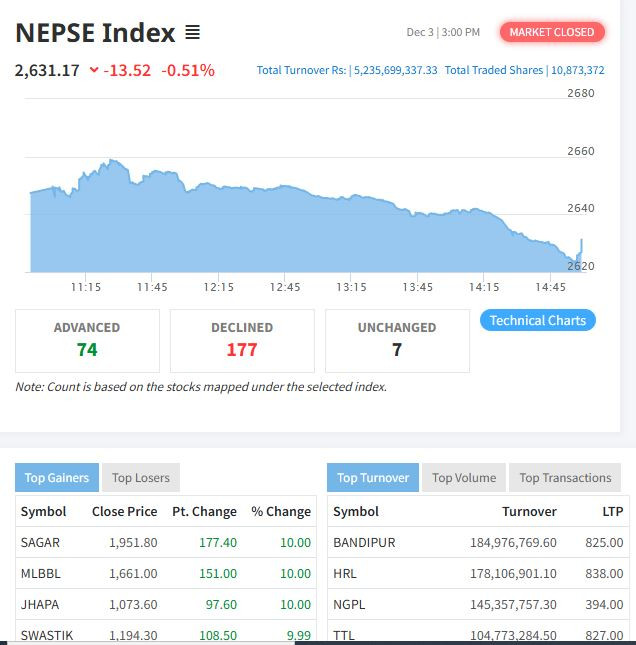Image resolution: width=636 pixels, height=645 pixels.
Task: Open the Top Transactions tab
Action: [565, 477]
